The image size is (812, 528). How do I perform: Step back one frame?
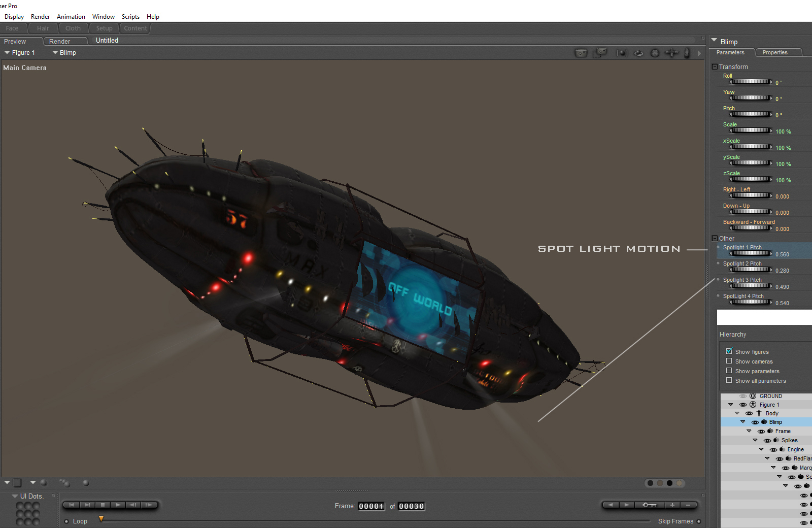133,505
